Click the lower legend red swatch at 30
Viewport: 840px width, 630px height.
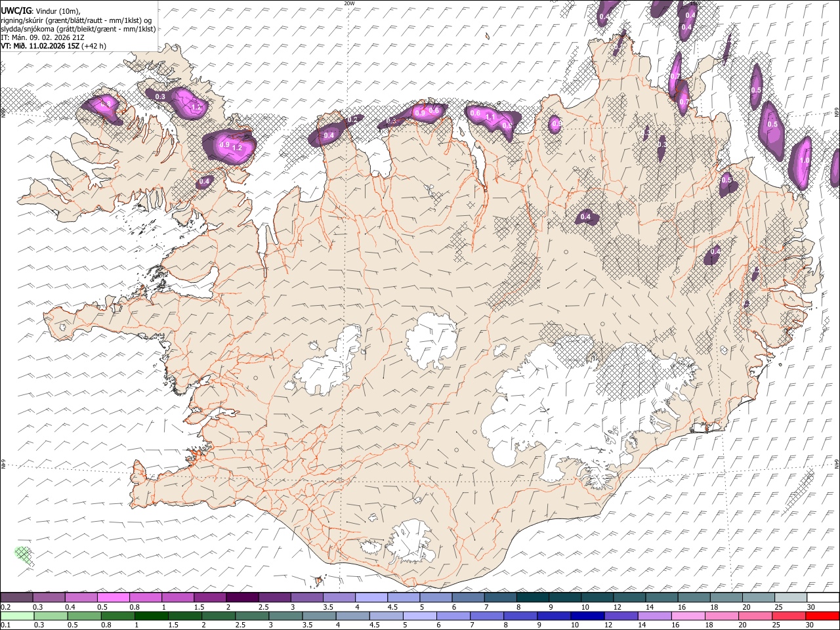tap(823, 616)
